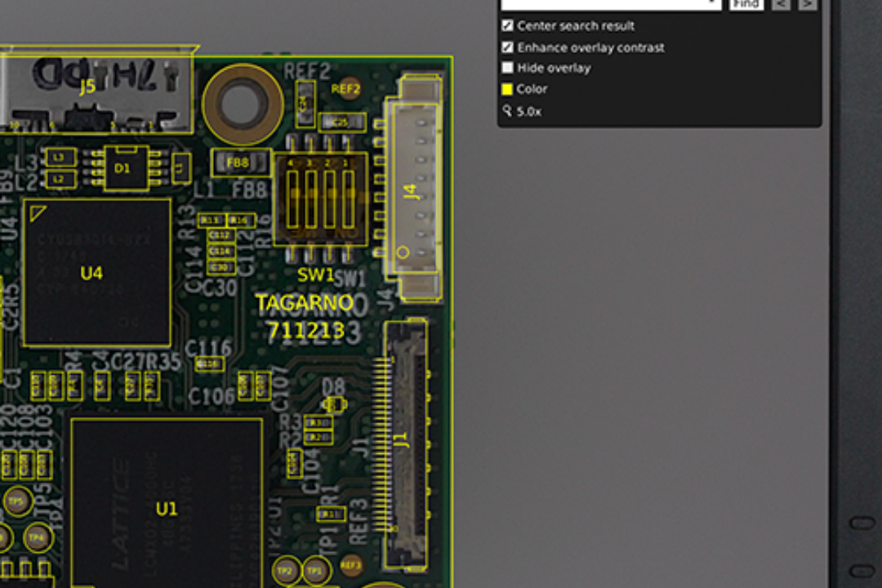The image size is (882, 588).
Task: Open the search field dropdown arrow
Action: [714, 4]
